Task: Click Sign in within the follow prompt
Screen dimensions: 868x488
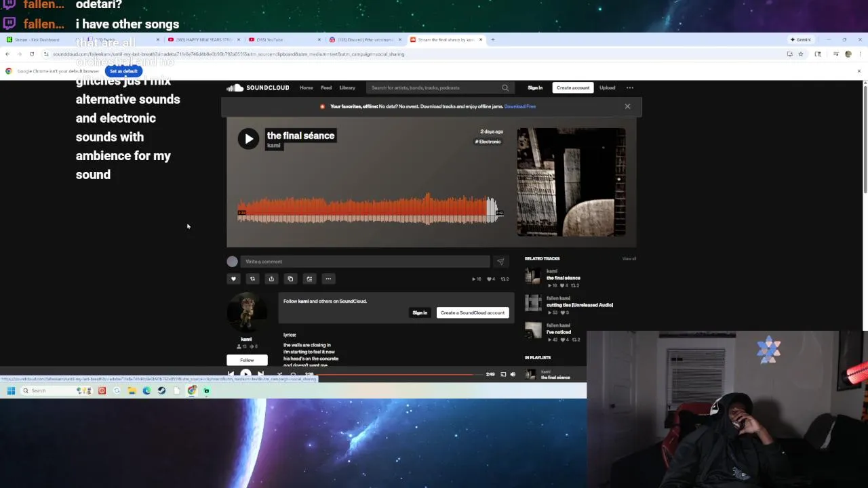Action: (x=420, y=312)
